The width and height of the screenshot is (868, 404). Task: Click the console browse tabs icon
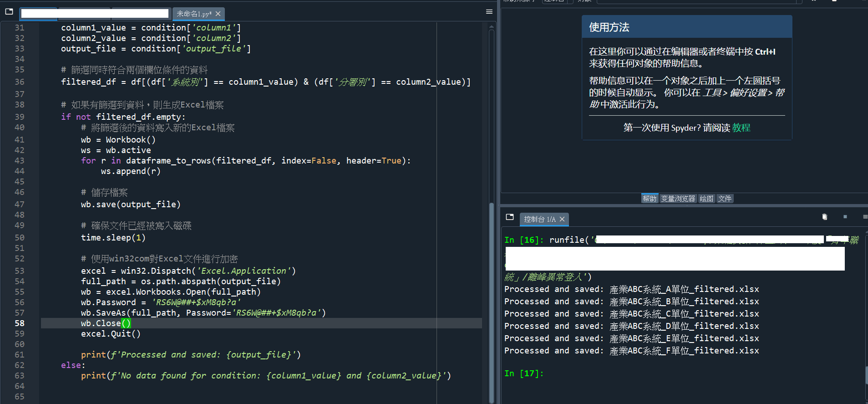(510, 217)
